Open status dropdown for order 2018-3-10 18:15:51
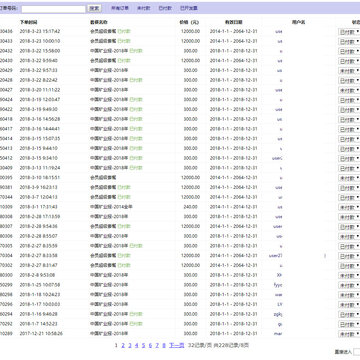360x360 pixels. click(x=349, y=178)
